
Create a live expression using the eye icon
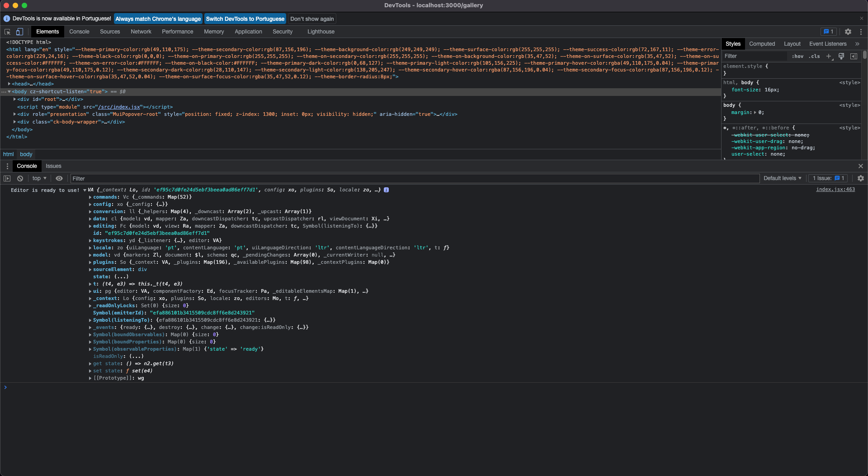(x=59, y=178)
